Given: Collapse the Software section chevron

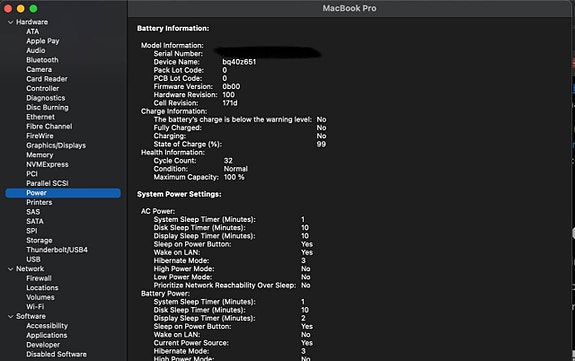Looking at the screenshot, I should [10, 317].
